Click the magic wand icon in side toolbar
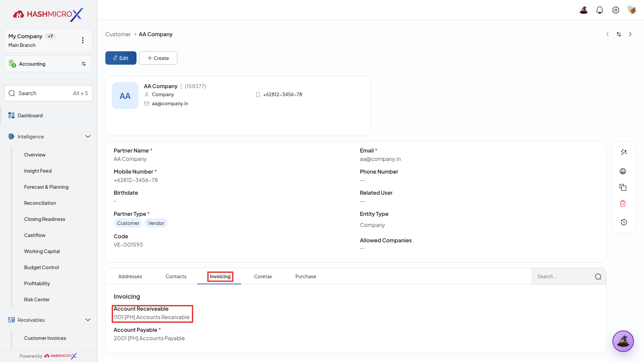Viewport: 644px width, 362px height. 624,152
